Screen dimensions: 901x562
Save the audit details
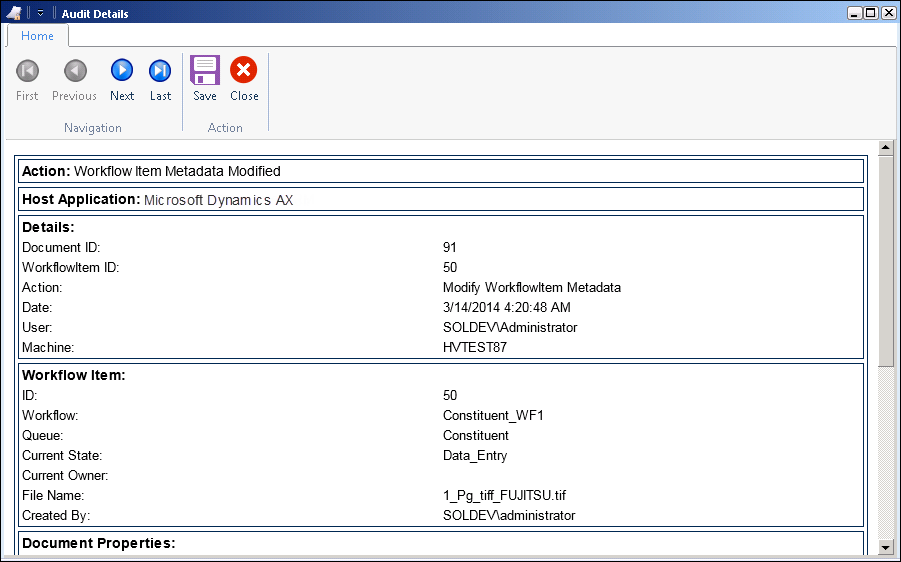205,80
